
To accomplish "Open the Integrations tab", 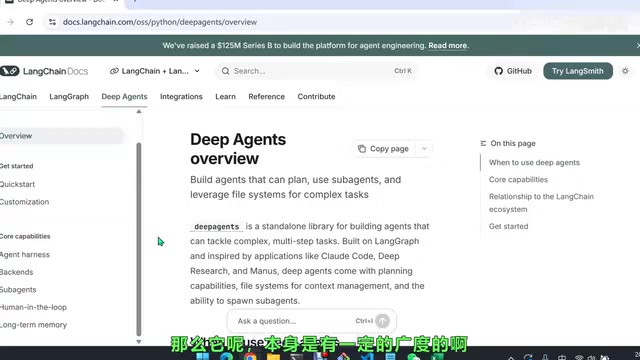I will coord(181,97).
